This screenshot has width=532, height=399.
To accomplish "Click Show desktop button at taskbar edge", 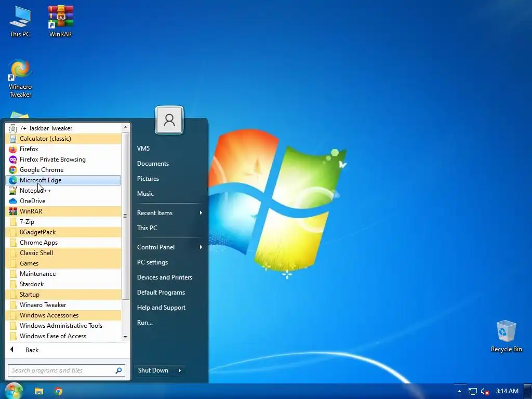I will 528,391.
